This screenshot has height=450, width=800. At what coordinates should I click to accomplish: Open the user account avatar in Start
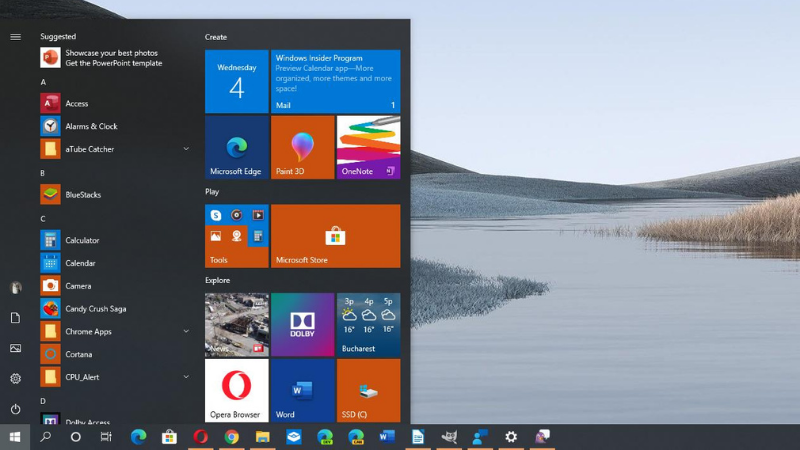tap(16, 287)
